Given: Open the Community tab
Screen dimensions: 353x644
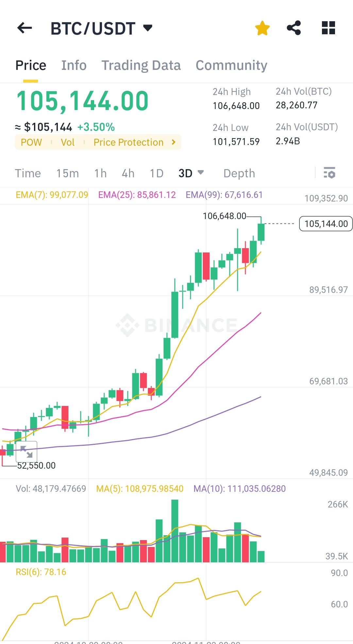Looking at the screenshot, I should tap(231, 65).
